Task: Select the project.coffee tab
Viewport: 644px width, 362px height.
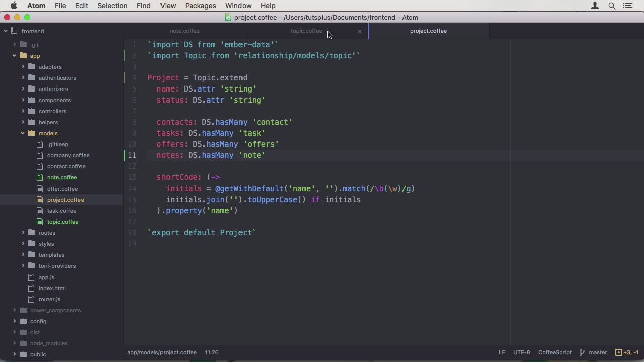Action: click(x=428, y=31)
